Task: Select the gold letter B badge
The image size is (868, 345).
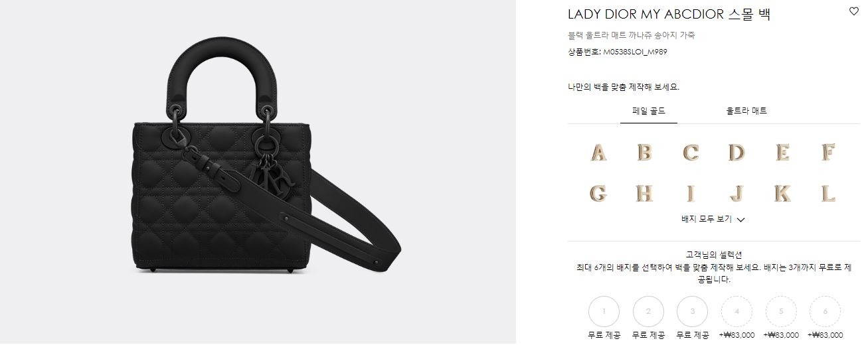Action: point(644,153)
